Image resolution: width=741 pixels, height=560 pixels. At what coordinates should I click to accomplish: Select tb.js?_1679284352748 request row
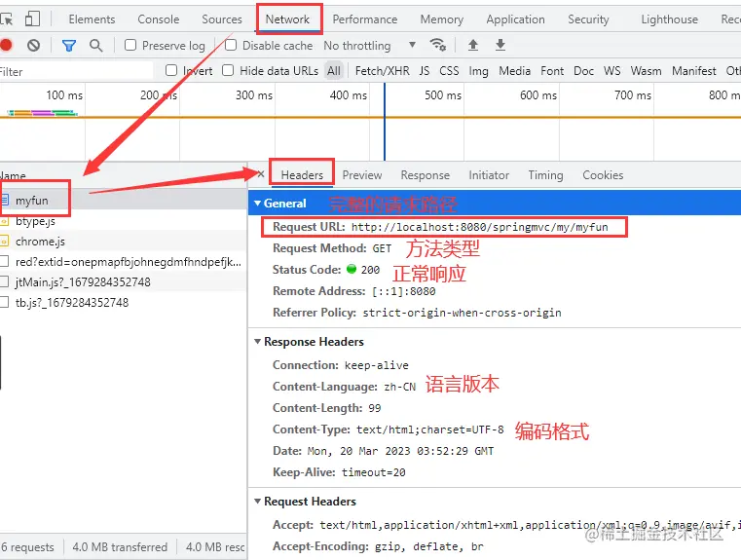pyautogui.click(x=124, y=303)
